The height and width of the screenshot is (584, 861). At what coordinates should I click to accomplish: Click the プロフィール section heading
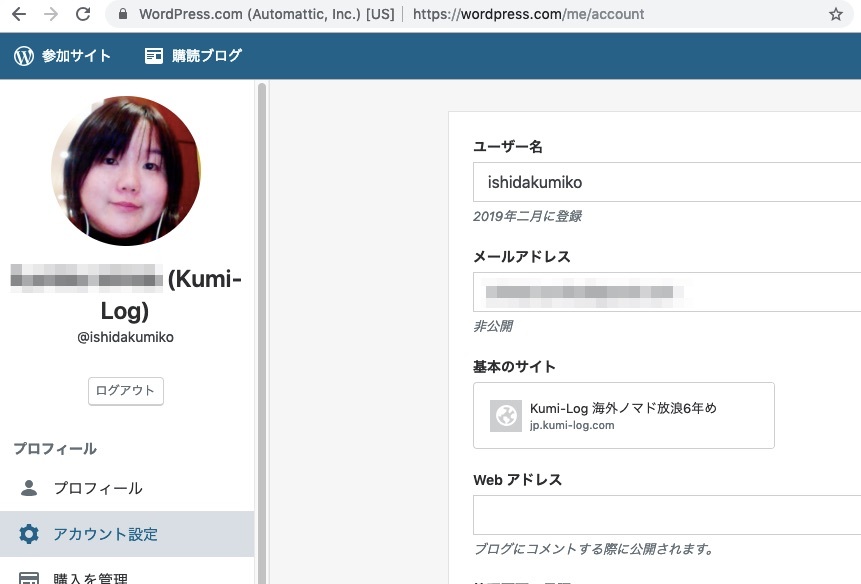55,448
